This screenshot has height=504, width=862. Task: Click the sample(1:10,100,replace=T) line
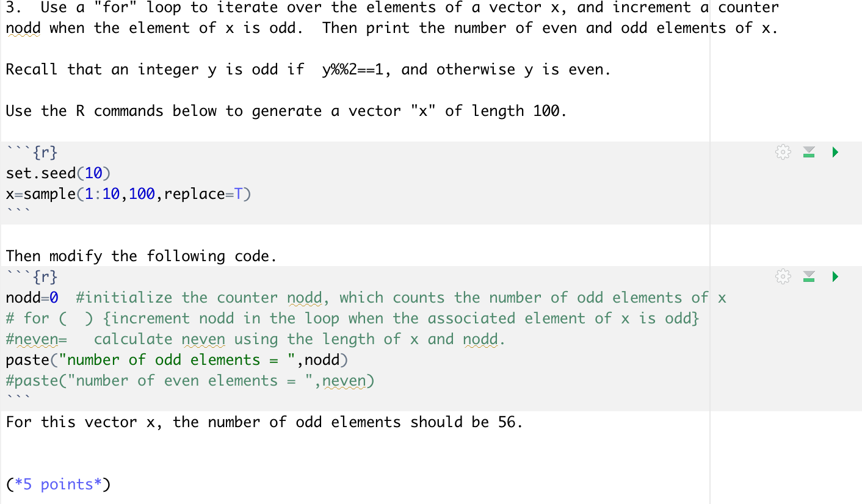pyautogui.click(x=128, y=193)
